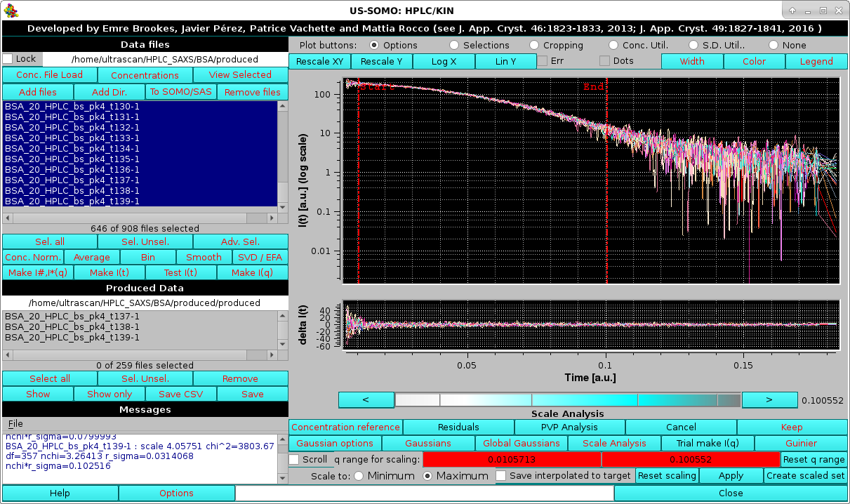Switch the plot with the Log X button

444,61
